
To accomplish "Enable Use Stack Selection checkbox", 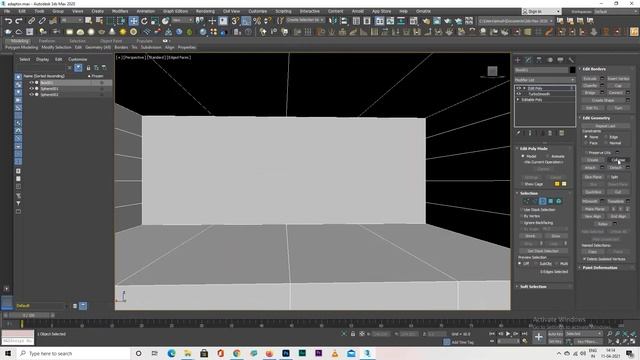I will point(522,210).
